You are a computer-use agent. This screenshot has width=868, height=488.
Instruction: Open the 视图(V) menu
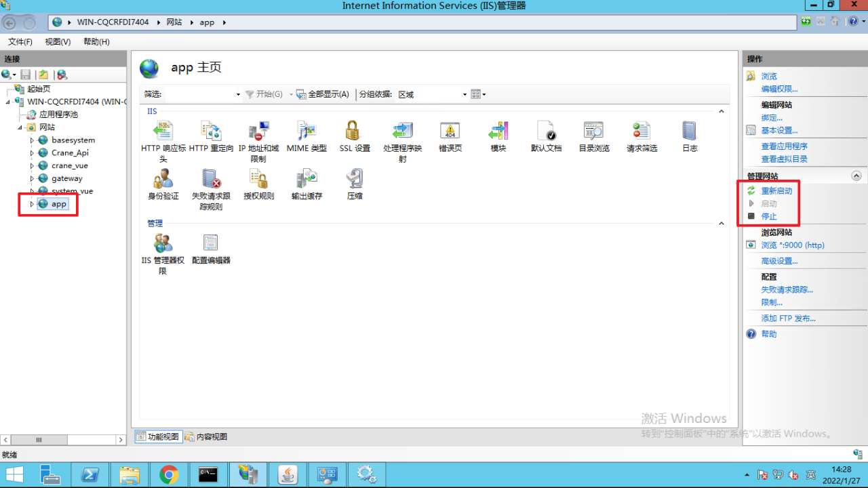(x=58, y=42)
